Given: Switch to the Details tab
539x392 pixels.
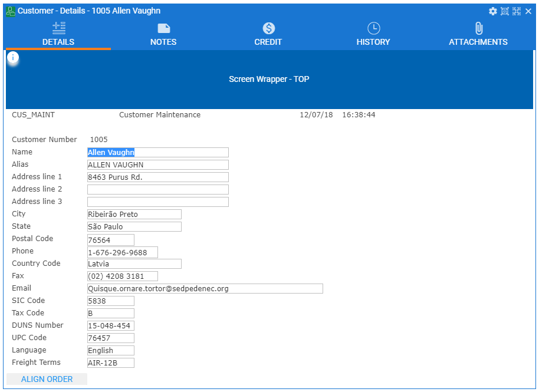Looking at the screenshot, I should pyautogui.click(x=58, y=35).
